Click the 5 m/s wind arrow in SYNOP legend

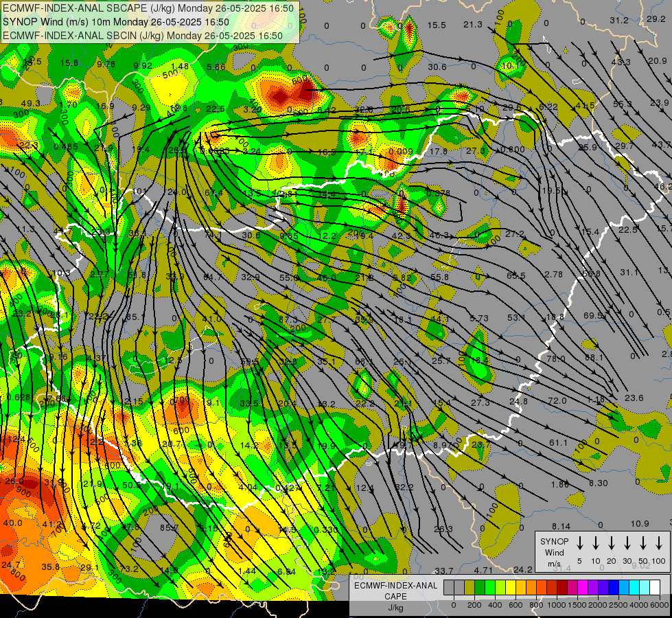point(579,543)
